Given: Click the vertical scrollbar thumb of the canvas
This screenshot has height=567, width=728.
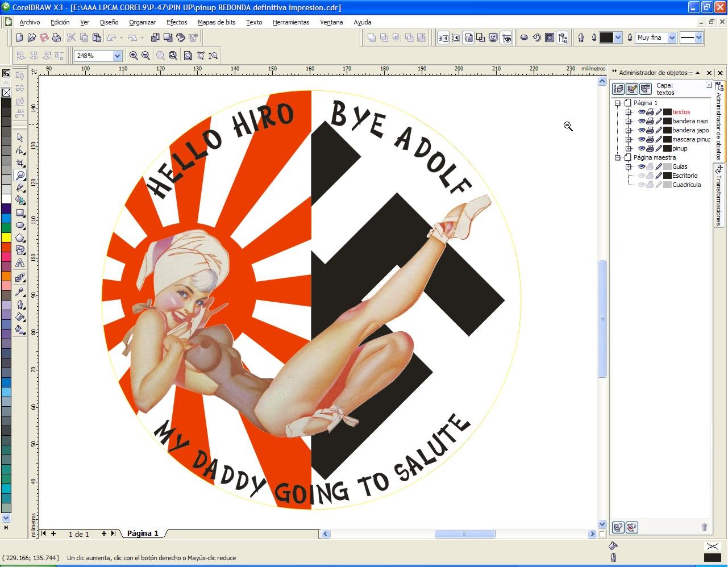Looking at the screenshot, I should coord(602,318).
